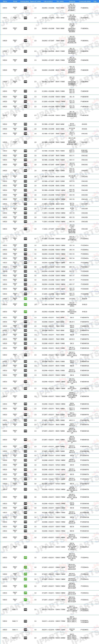Select the 01.2003 -> 05.2006 production years cell

[48, 91]
